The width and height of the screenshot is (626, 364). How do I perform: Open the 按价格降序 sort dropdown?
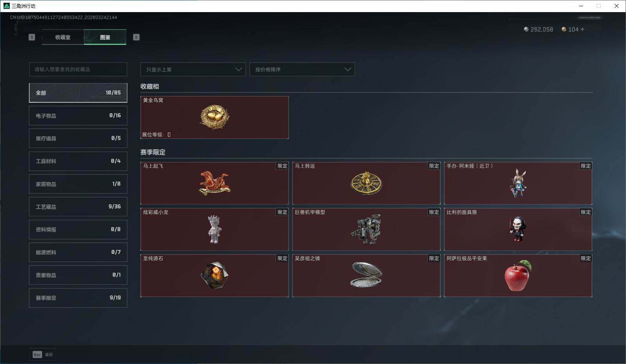pos(302,70)
